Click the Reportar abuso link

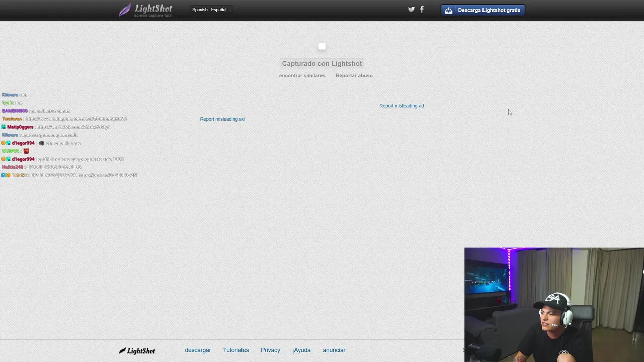(354, 75)
